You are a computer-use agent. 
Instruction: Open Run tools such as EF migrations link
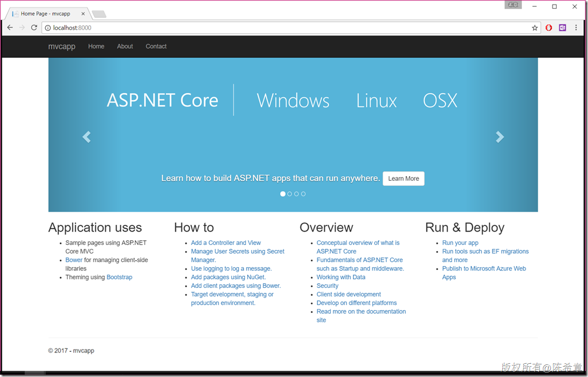(x=485, y=256)
